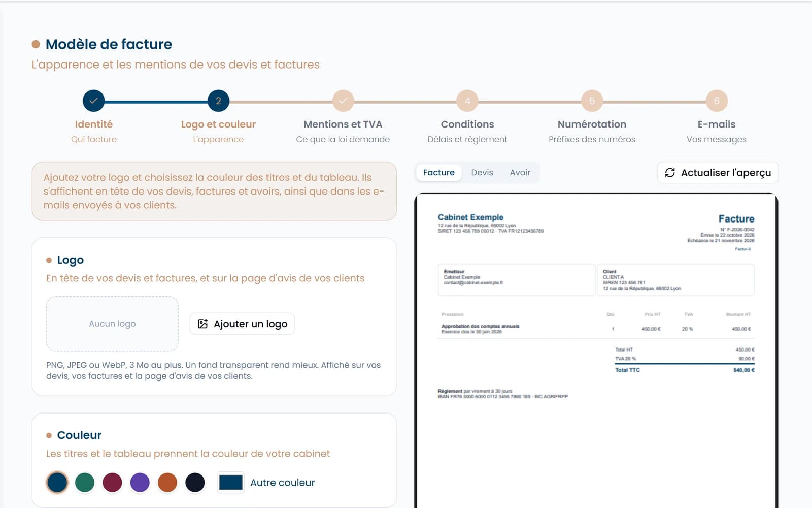Jump to step 5 Numérotation circle
The image size is (812, 508).
(592, 101)
